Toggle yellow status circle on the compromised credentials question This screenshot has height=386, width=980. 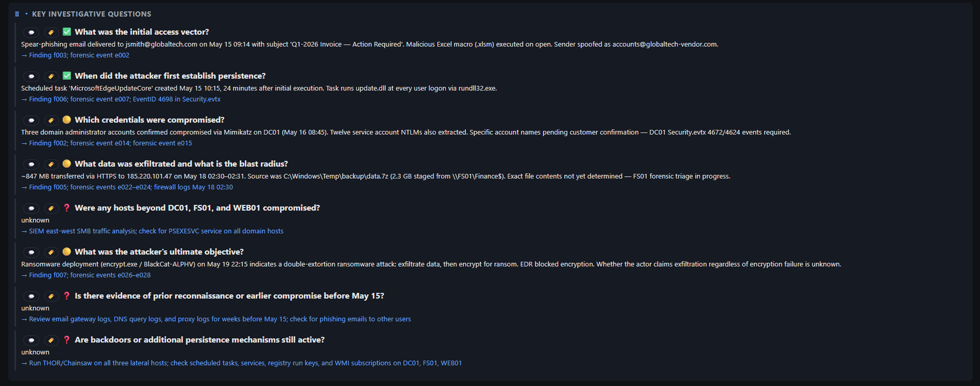(x=67, y=120)
